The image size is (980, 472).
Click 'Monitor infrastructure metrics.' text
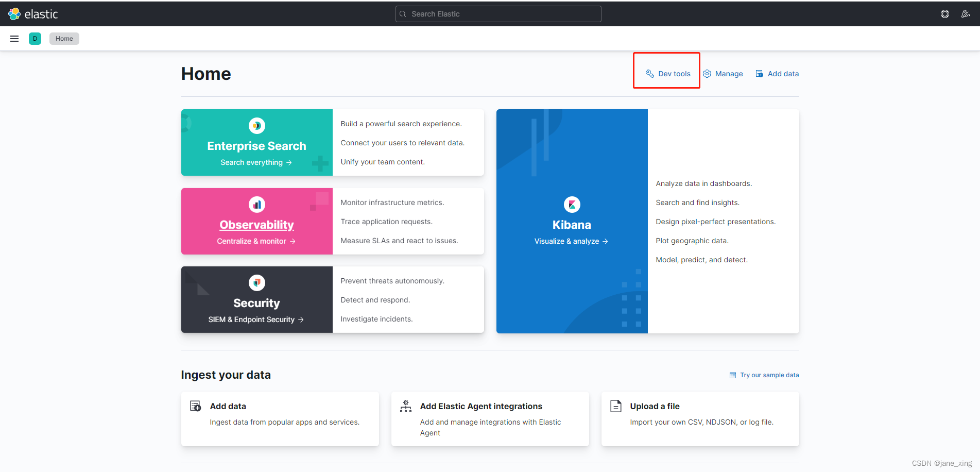click(392, 203)
